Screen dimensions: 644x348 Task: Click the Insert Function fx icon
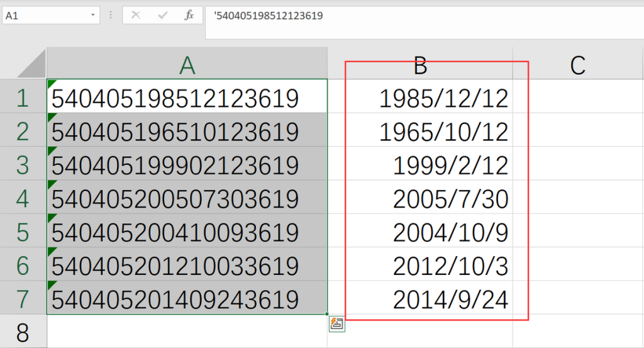[x=189, y=16]
